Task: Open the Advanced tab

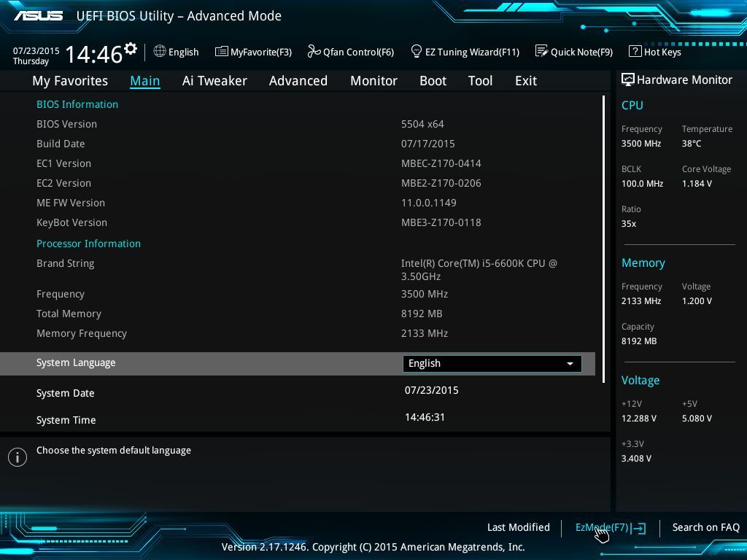Action: (x=298, y=81)
